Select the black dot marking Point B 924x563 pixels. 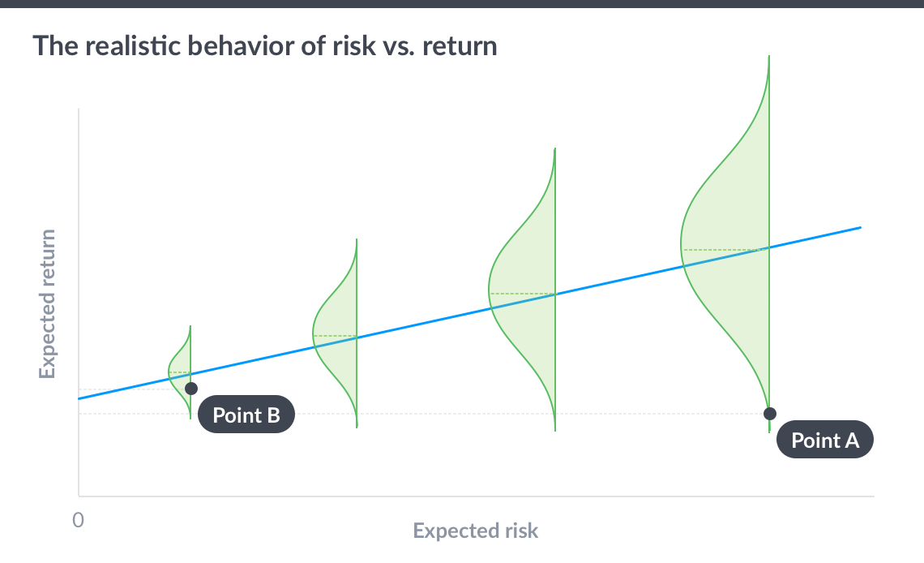(191, 389)
